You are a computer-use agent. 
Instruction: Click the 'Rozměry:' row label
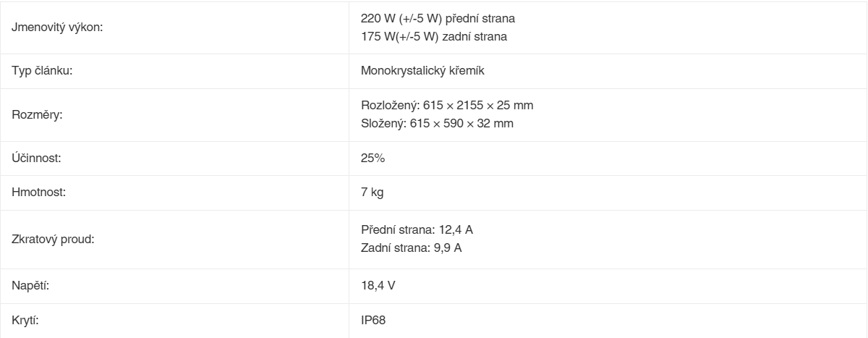point(37,114)
